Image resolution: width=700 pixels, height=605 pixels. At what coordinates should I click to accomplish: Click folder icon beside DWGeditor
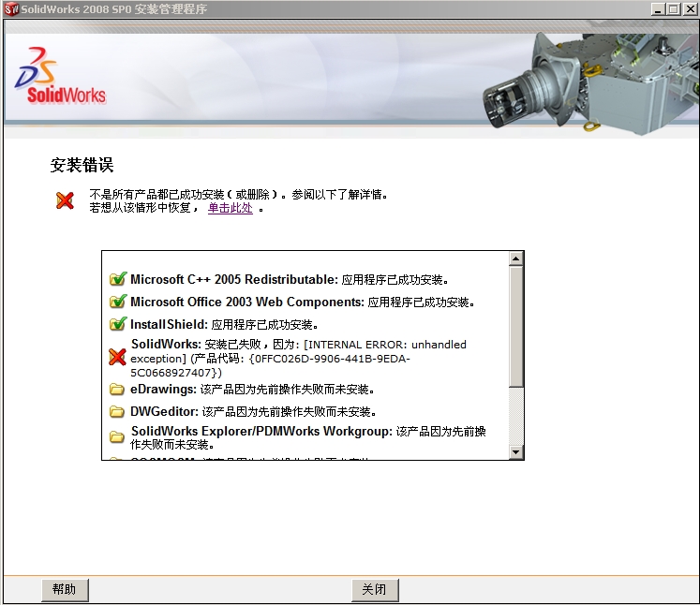click(x=117, y=411)
